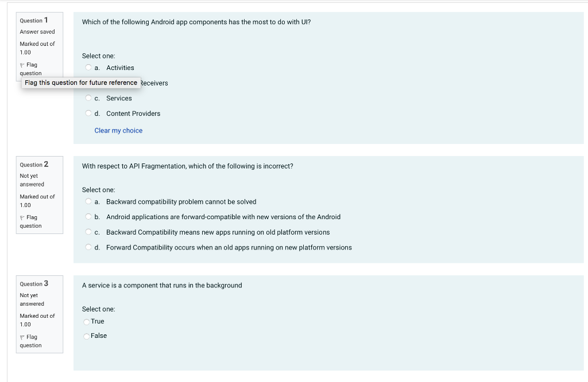Click the 'Flag question' link in Question 2
This screenshot has height=382, width=588.
tap(30, 222)
